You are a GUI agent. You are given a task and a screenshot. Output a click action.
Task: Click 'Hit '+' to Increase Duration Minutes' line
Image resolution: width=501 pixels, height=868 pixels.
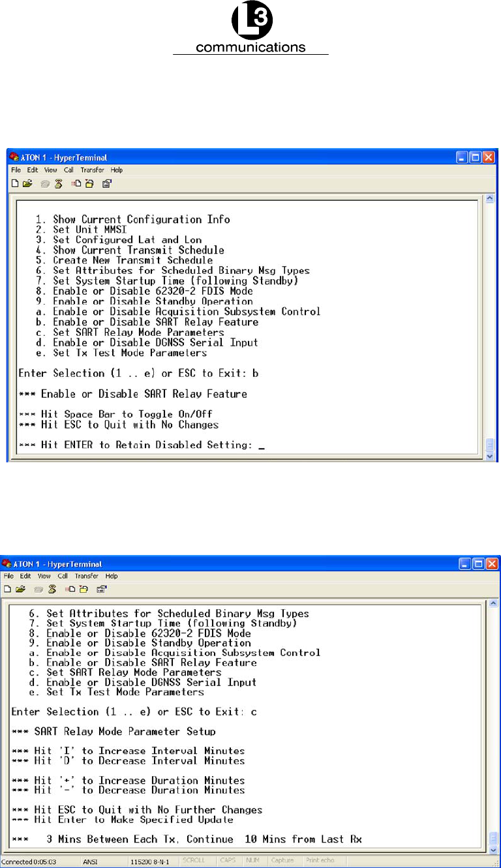pyautogui.click(x=128, y=781)
